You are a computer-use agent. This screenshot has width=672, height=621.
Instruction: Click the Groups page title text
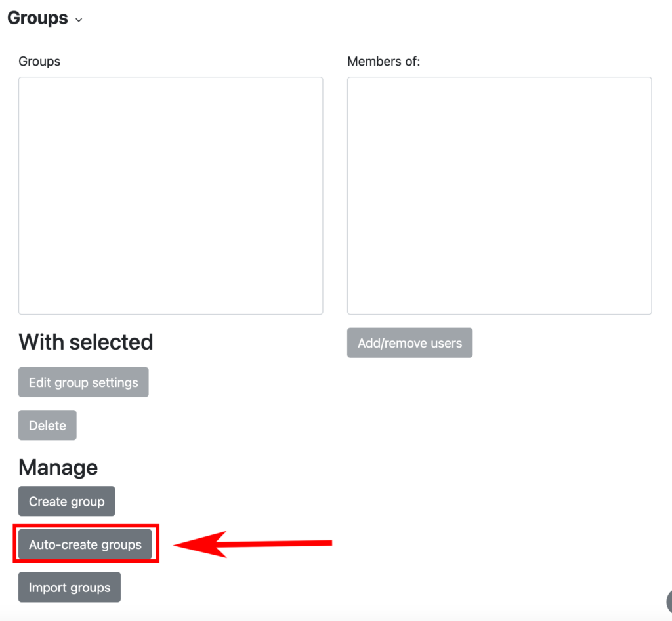(x=37, y=18)
